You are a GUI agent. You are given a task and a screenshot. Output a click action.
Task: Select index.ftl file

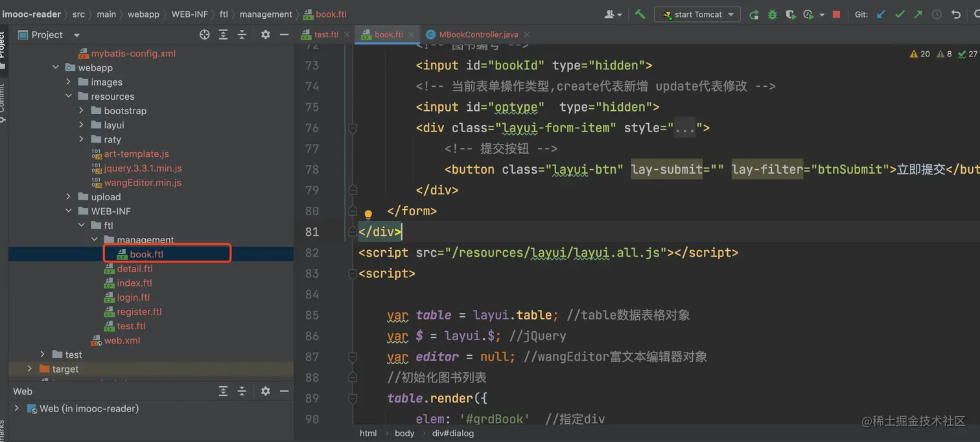134,283
